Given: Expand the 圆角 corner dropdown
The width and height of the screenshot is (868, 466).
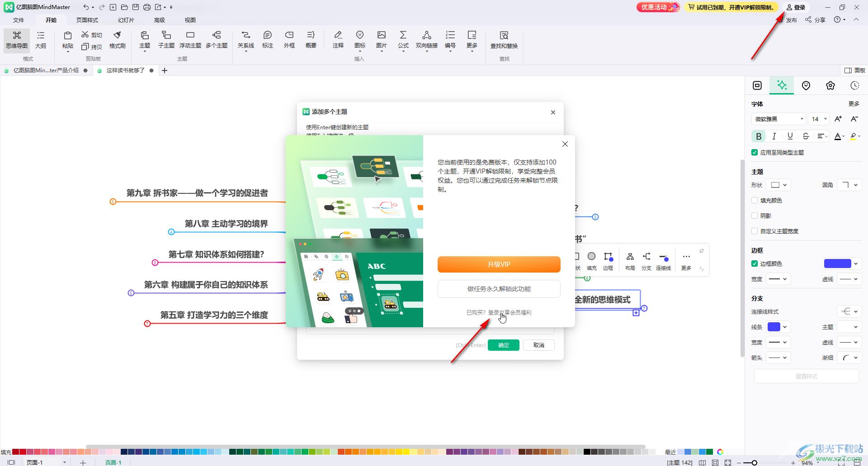Looking at the screenshot, I should (x=849, y=185).
